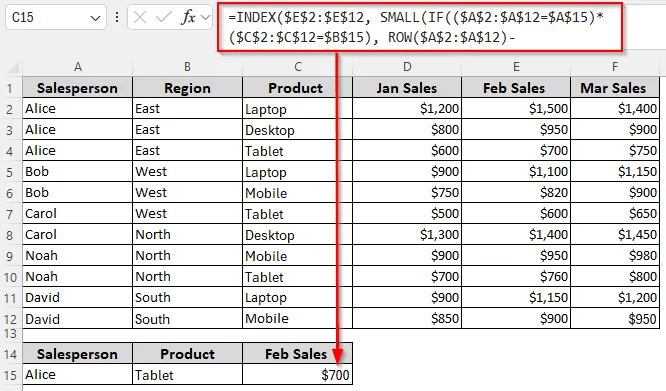Select the $1,300 Jan Sales cell
This screenshot has width=666, height=391.
407,235
